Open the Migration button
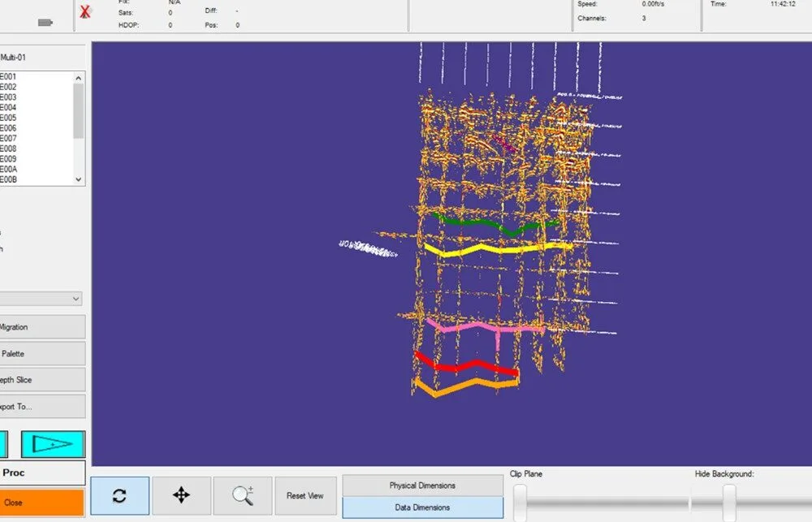 [x=42, y=327]
